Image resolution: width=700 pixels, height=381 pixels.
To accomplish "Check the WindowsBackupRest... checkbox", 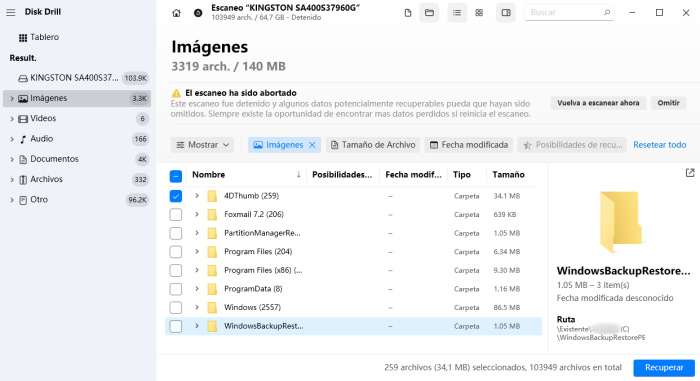I will (176, 327).
